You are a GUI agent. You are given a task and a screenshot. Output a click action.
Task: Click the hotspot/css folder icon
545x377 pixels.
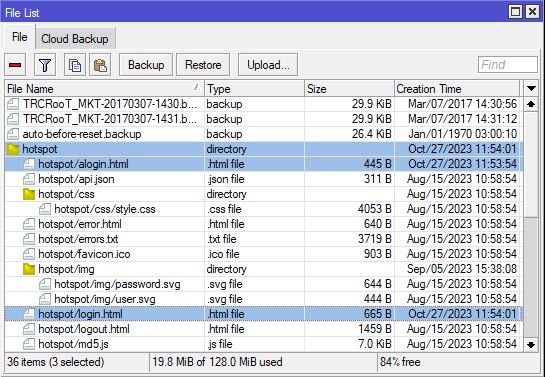29,194
